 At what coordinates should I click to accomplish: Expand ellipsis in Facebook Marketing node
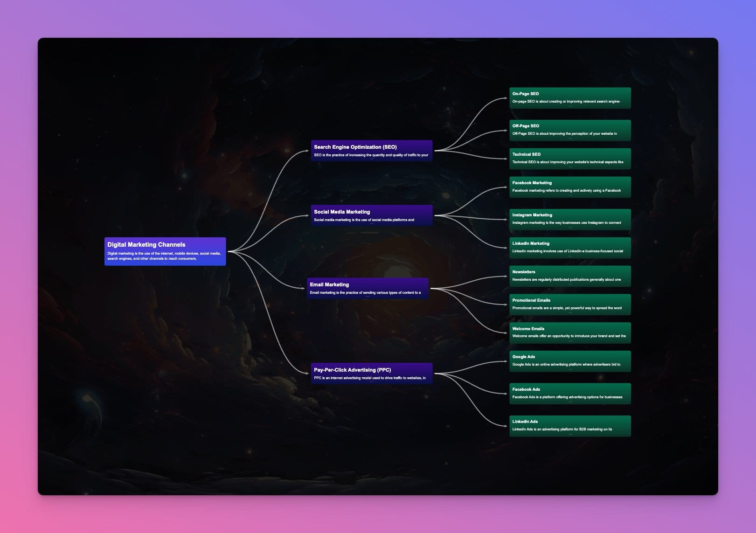tap(570, 195)
